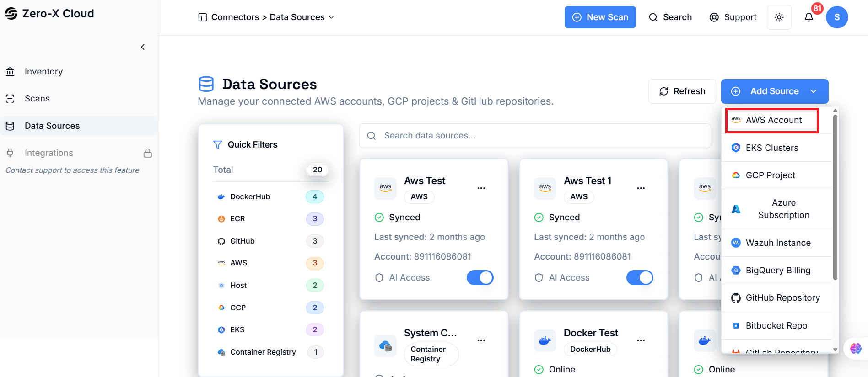Click the shield icon beside AI Access on Aws Test
868x377 pixels.
[379, 278]
